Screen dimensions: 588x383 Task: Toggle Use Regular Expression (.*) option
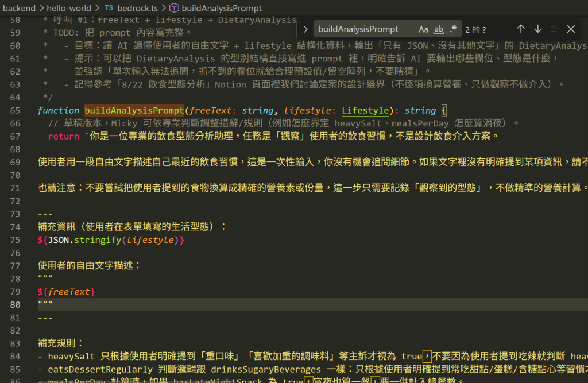pyautogui.click(x=453, y=29)
